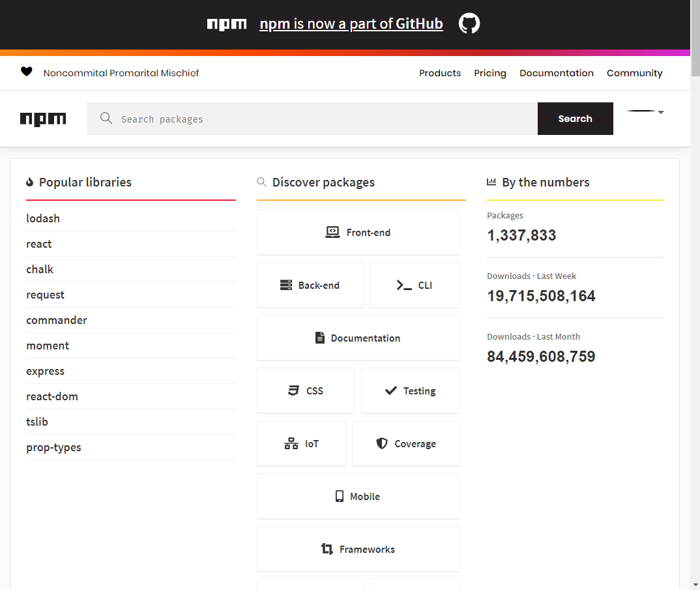The height and width of the screenshot is (590, 700).
Task: Click the packages count 1,337,833
Action: tap(521, 235)
